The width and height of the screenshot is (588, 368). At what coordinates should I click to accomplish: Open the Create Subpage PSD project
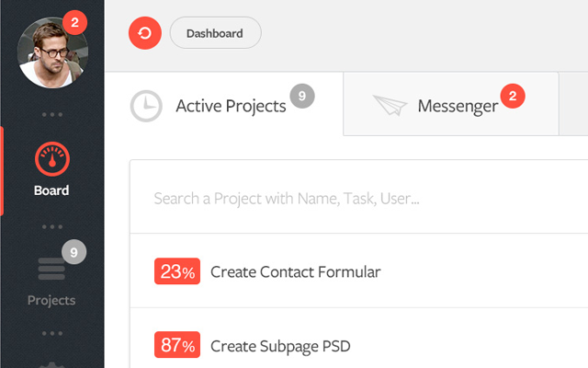coord(279,346)
